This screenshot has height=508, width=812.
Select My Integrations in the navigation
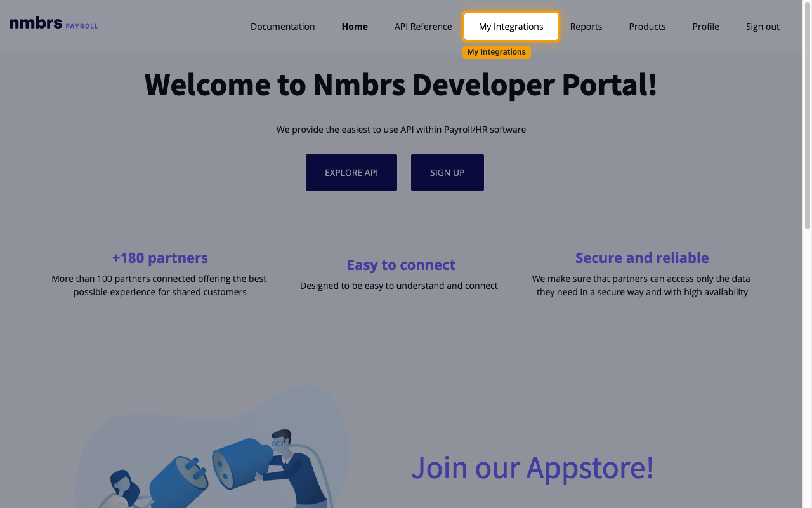coord(511,27)
